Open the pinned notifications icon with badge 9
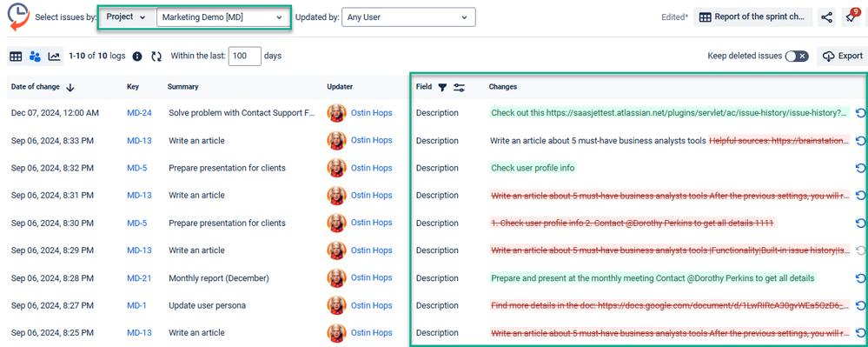The image size is (868, 347). 851,17
